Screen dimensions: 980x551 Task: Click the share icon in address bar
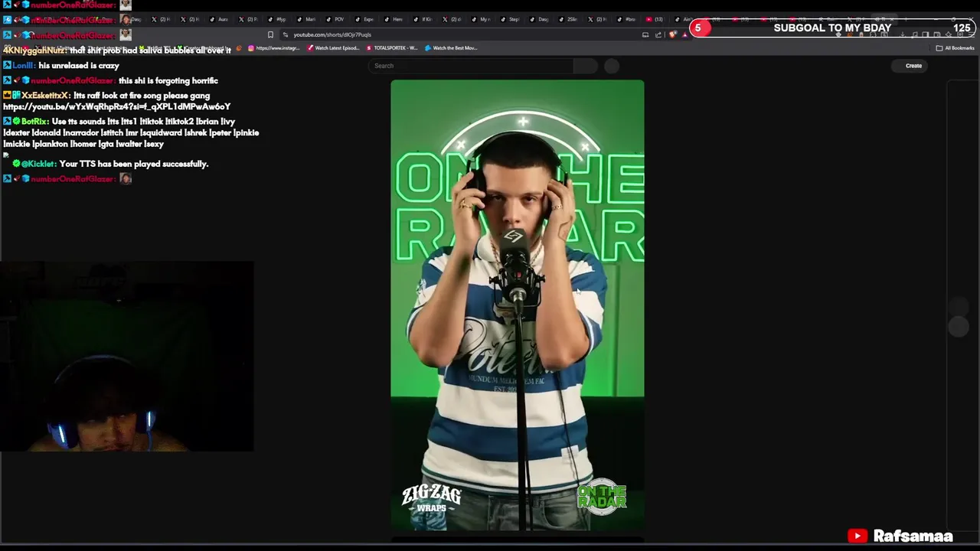658,34
